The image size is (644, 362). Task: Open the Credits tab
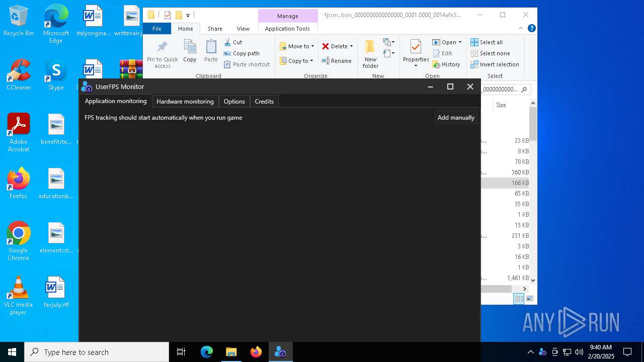(264, 101)
